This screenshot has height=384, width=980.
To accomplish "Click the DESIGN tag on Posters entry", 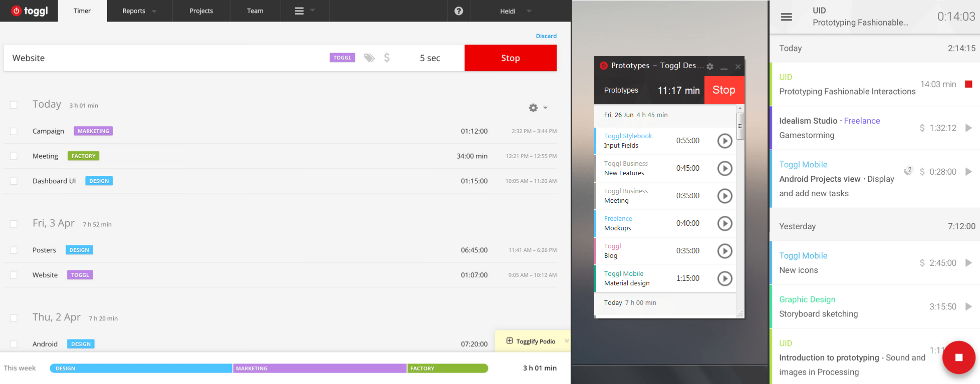I will tap(79, 250).
